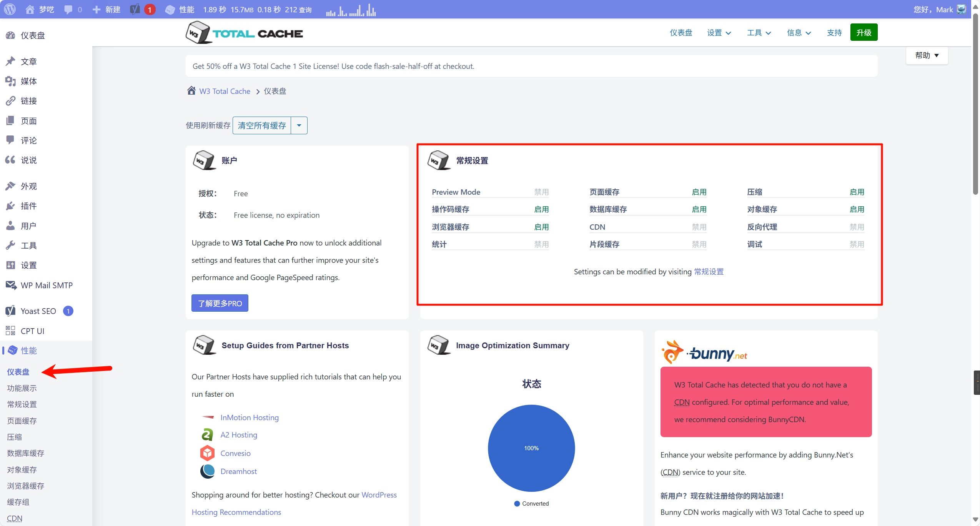Open 页面 pages icon in sidebar
This screenshot has width=980, height=526.
point(10,121)
